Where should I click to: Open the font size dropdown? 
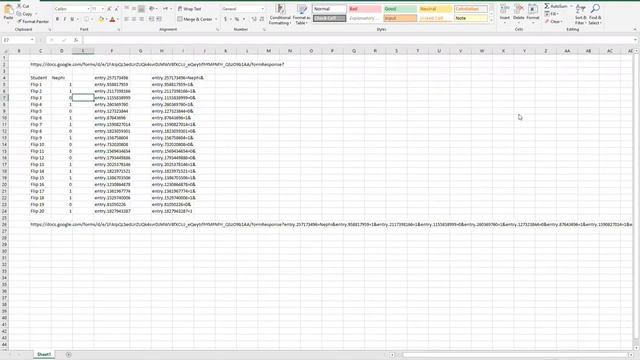point(102,9)
